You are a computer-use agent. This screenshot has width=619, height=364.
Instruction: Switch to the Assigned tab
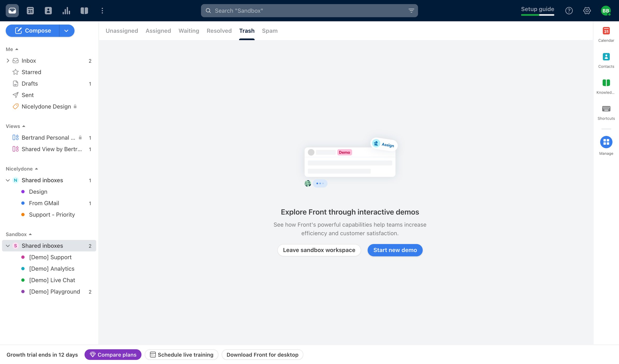(158, 31)
